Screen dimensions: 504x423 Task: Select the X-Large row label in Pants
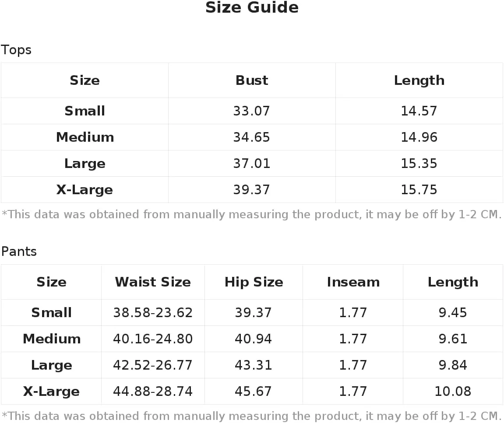click(x=51, y=392)
